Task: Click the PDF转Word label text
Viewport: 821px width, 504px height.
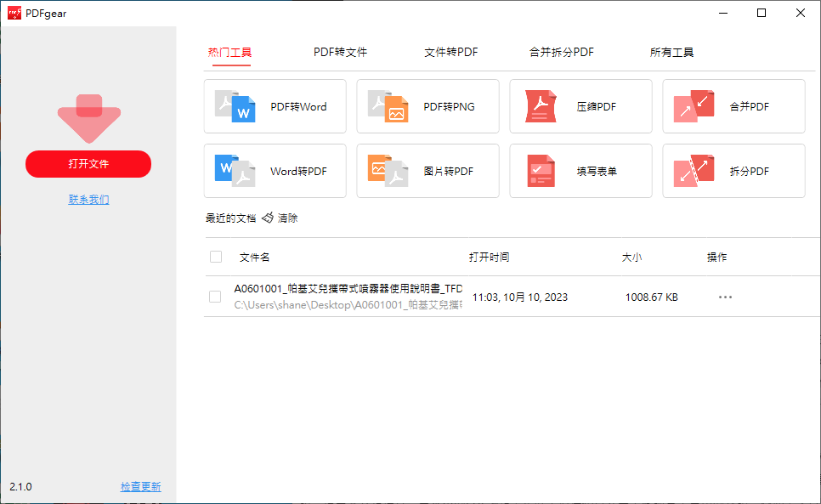Action: (298, 107)
